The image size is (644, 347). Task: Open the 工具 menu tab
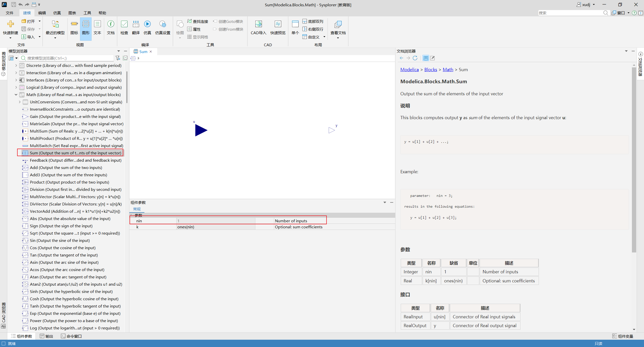point(87,13)
